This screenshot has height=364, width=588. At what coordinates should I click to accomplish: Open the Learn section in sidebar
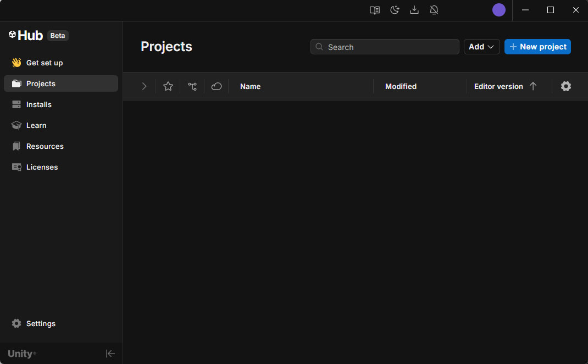point(36,125)
